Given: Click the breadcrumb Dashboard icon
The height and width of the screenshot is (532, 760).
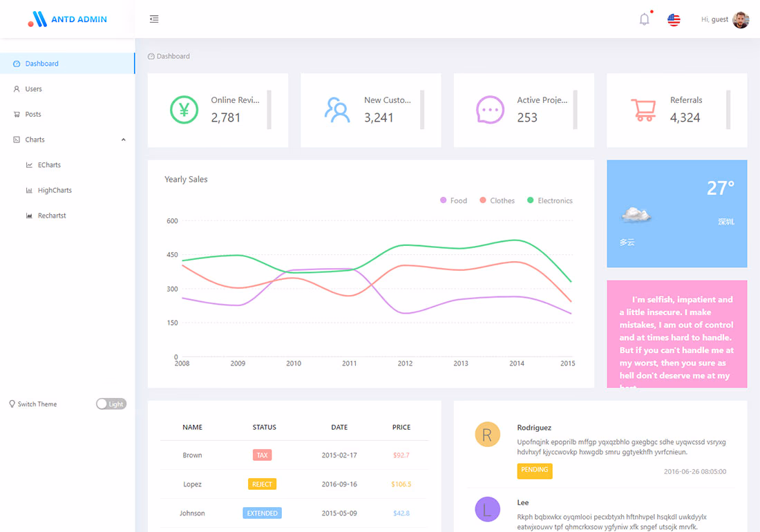Looking at the screenshot, I should coord(151,56).
